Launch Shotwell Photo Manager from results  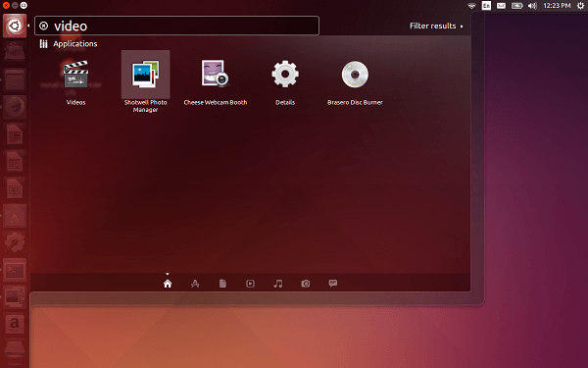[145, 76]
